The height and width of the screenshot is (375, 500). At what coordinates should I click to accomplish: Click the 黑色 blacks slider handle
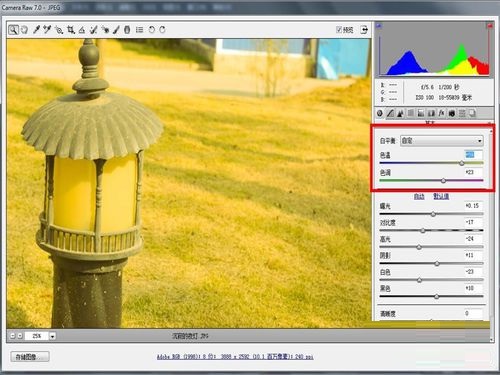pos(436,296)
